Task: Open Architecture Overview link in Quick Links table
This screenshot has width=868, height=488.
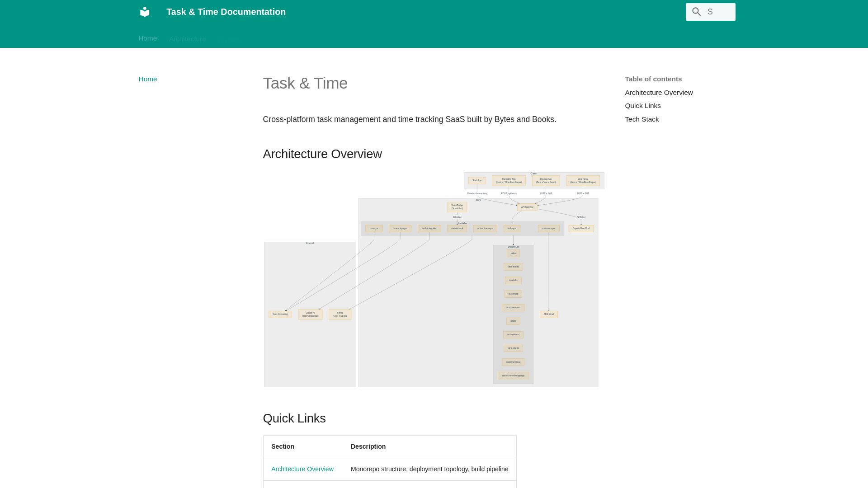Action: pos(302,469)
